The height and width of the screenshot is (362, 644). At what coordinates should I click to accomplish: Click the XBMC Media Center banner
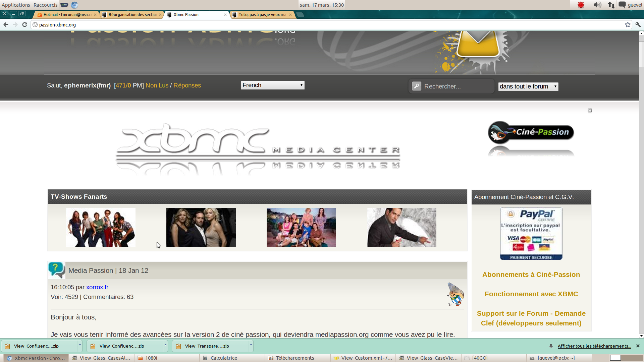(258, 149)
